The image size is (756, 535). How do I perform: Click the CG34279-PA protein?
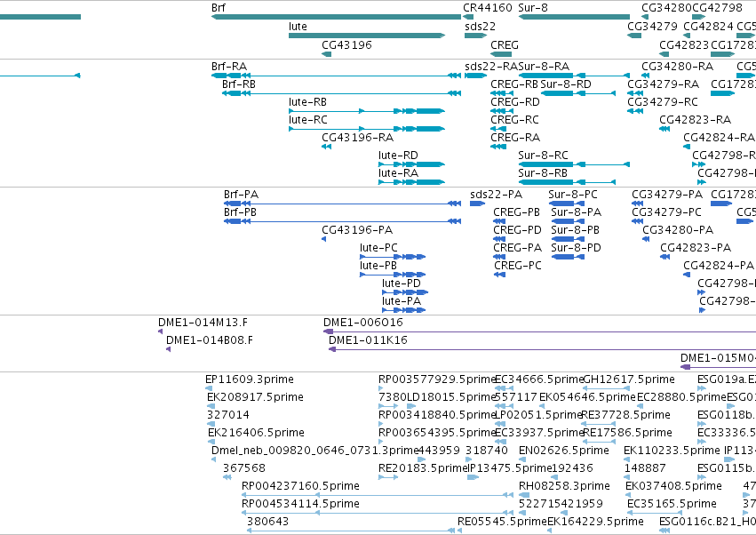coord(637,204)
